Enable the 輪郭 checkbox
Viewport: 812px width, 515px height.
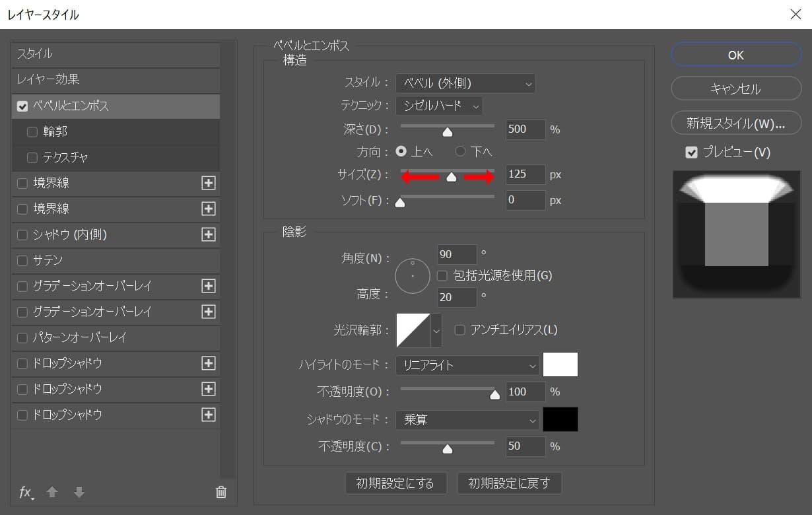[x=32, y=132]
